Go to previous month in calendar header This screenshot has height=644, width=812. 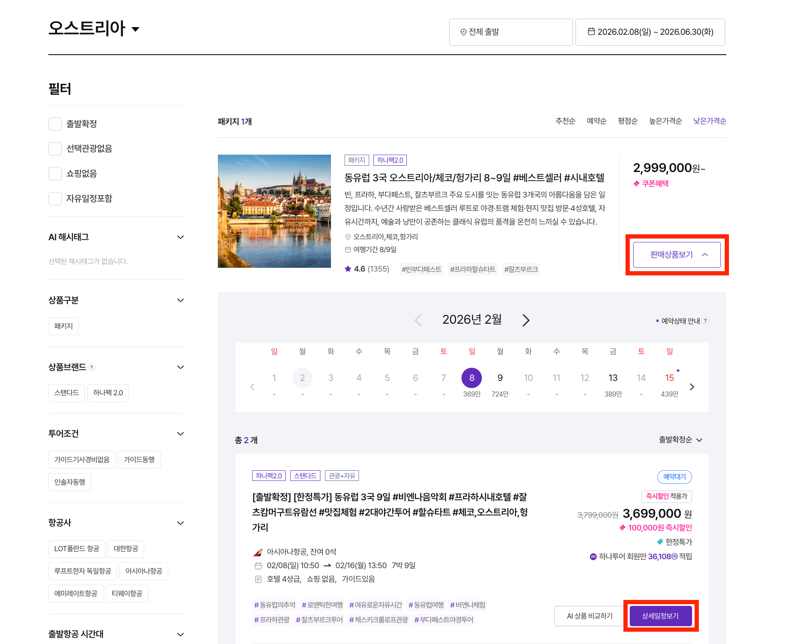click(418, 320)
